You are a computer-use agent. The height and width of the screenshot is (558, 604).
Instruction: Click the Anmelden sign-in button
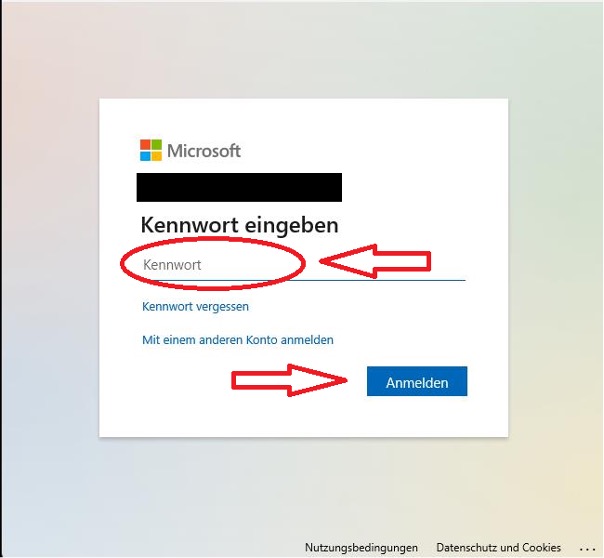pyautogui.click(x=417, y=381)
